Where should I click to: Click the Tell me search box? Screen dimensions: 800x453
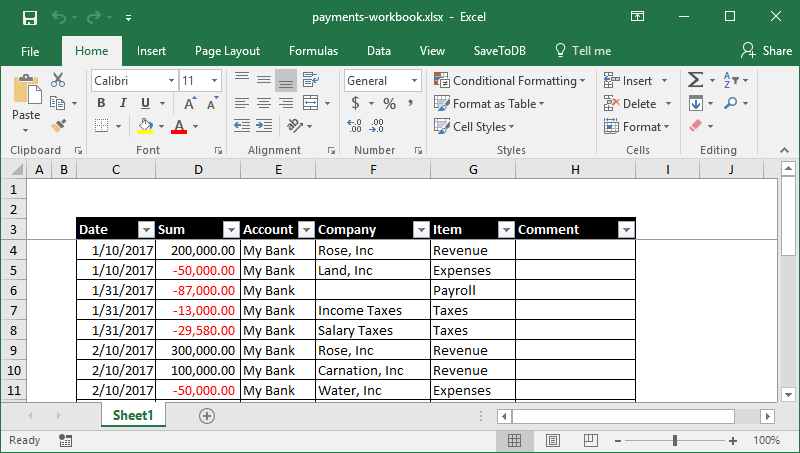pyautogui.click(x=583, y=51)
